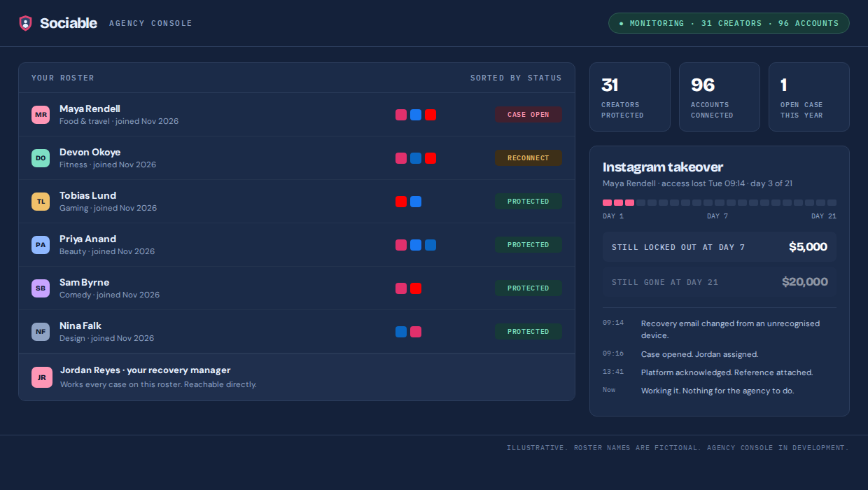The image size is (868, 490).
Task: Click the DAY 1 progress label
Action: (x=613, y=216)
